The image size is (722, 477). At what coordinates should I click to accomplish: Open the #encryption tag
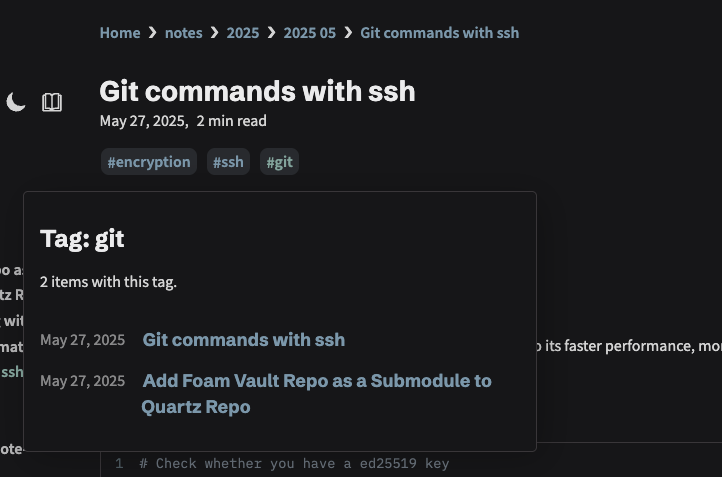(x=149, y=162)
